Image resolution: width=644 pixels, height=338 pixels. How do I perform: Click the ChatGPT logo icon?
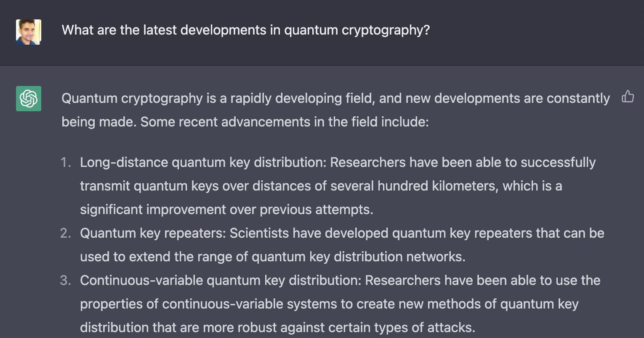[29, 99]
